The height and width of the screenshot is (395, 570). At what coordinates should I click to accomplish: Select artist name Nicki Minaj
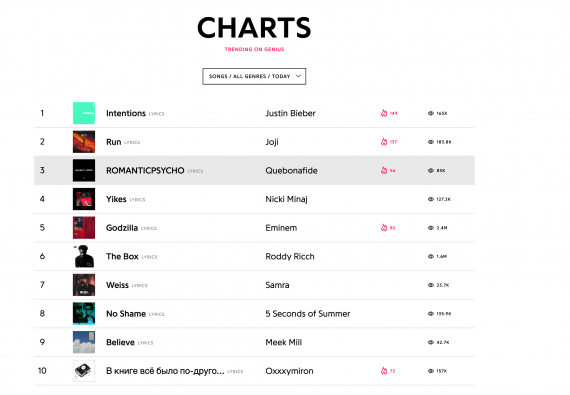click(286, 199)
